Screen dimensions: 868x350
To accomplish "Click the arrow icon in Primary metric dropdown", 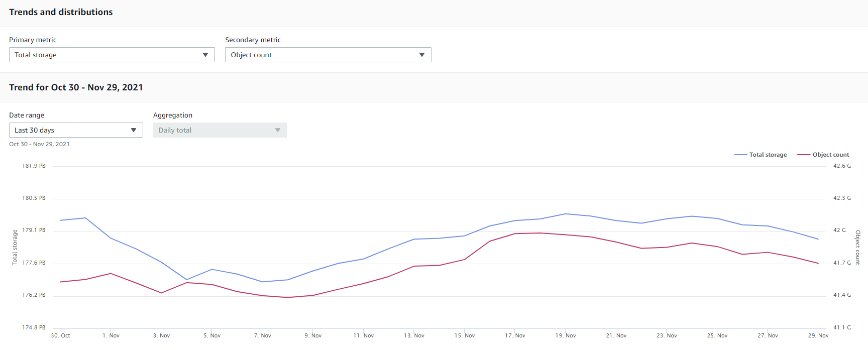I will [205, 55].
